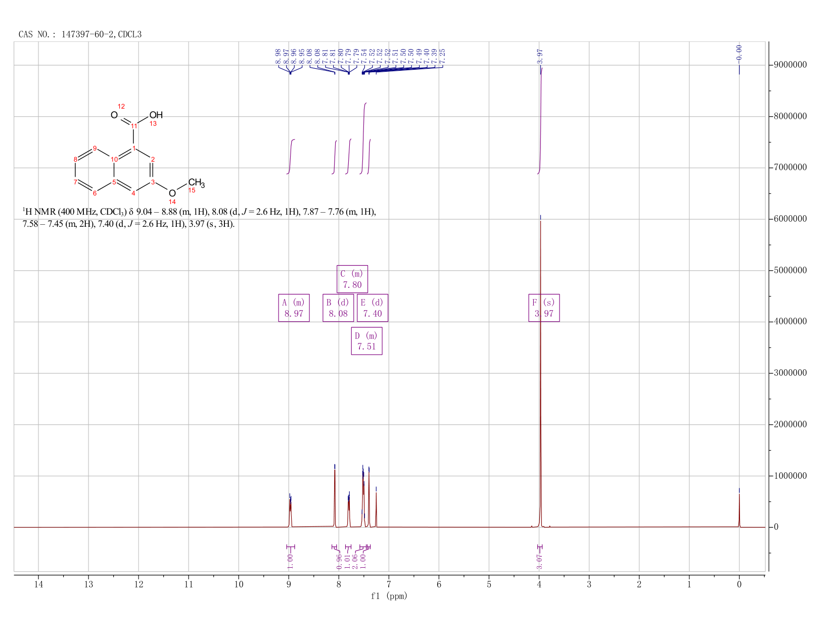This screenshot has width=834, height=644.
Task: Select the 'E (d) 7.40' multiplet box
Action: tap(373, 308)
